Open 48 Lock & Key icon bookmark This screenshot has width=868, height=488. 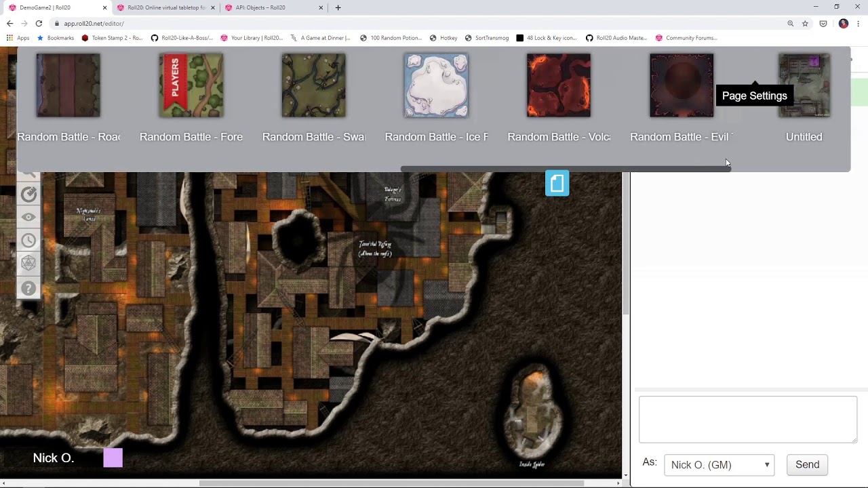pyautogui.click(x=547, y=38)
